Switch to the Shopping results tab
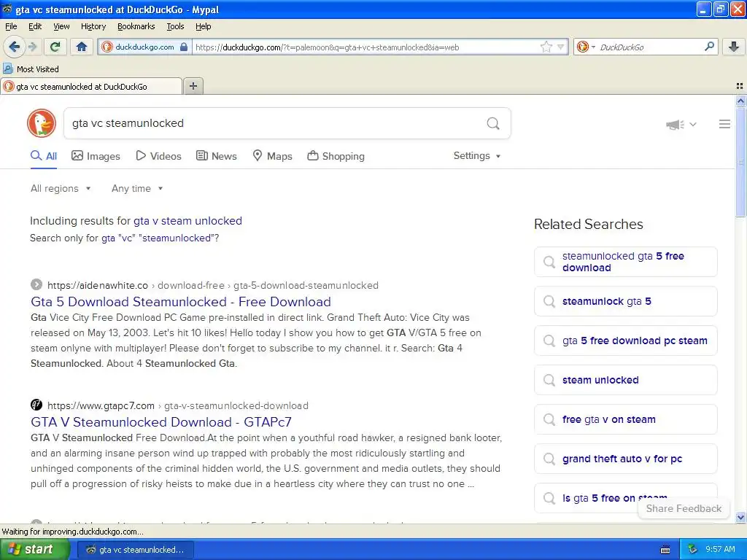The height and width of the screenshot is (560, 747). [336, 156]
